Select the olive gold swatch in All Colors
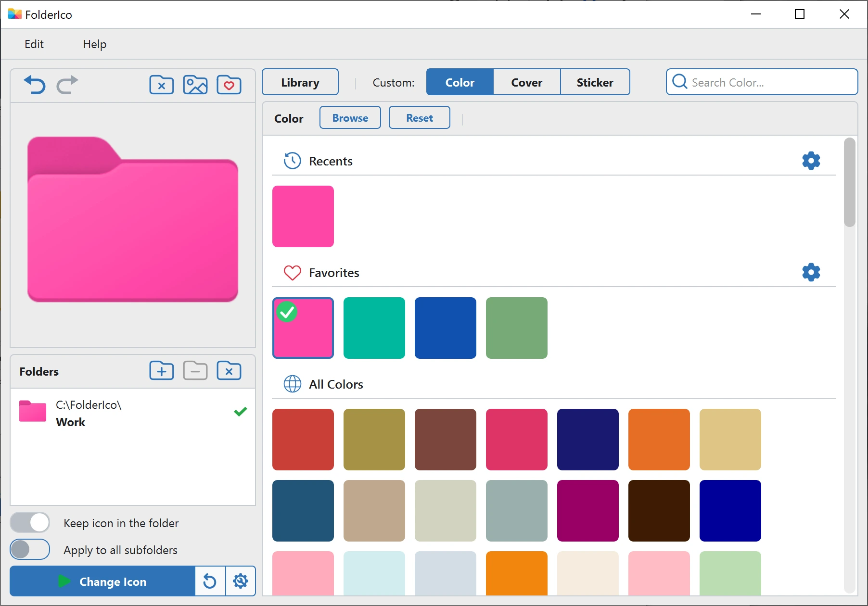This screenshot has height=606, width=868. tap(374, 440)
